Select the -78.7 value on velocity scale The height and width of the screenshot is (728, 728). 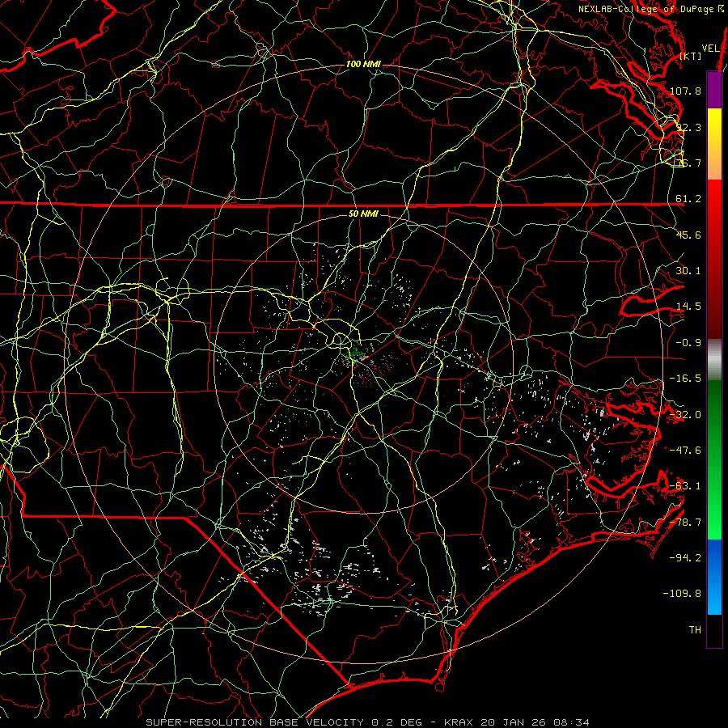pos(686,523)
